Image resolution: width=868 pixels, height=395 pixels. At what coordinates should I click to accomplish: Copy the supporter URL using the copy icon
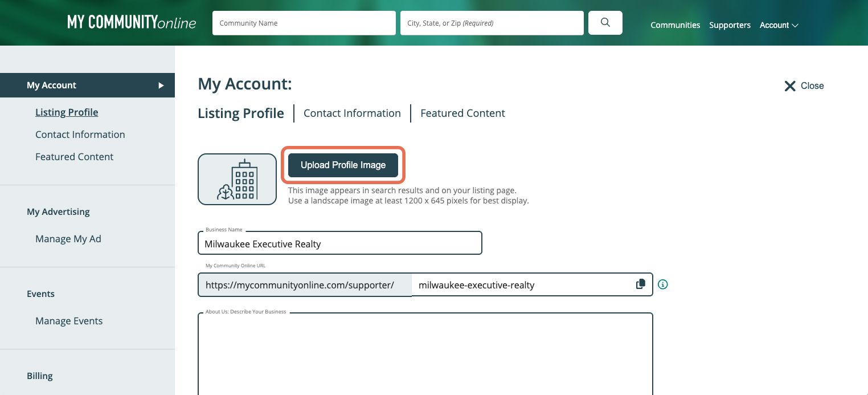(x=640, y=283)
